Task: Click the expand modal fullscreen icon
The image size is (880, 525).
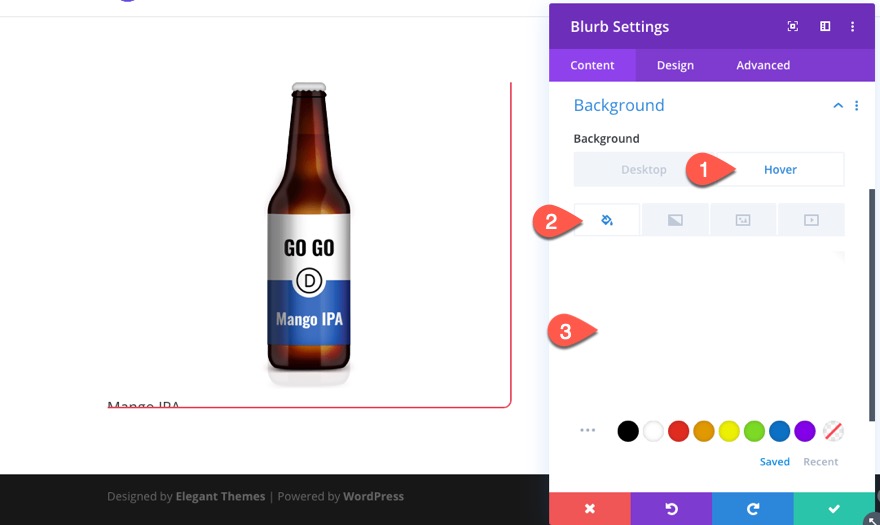Action: [x=793, y=27]
